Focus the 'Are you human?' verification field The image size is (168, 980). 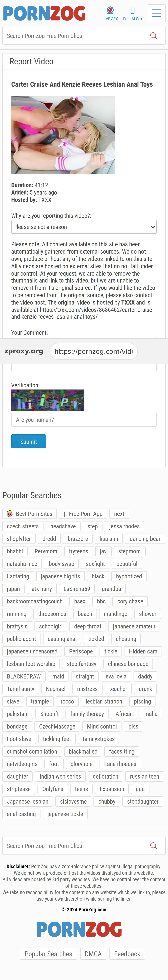(x=84, y=420)
